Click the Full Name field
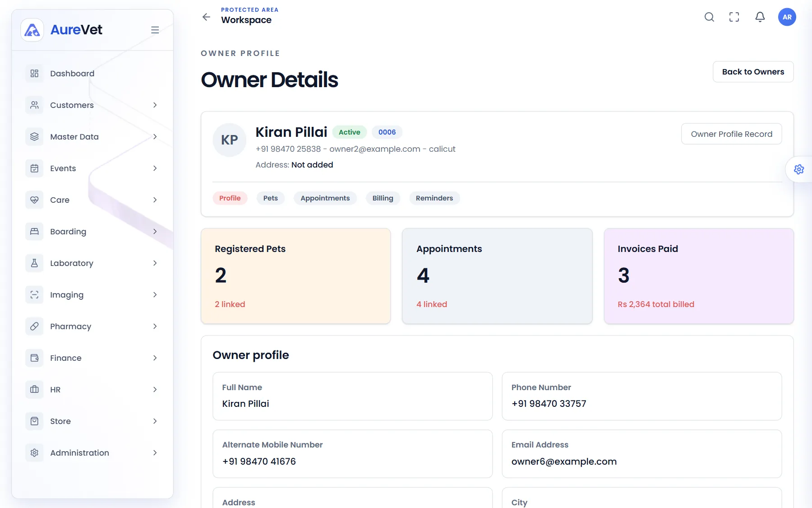812x508 pixels. point(353,396)
